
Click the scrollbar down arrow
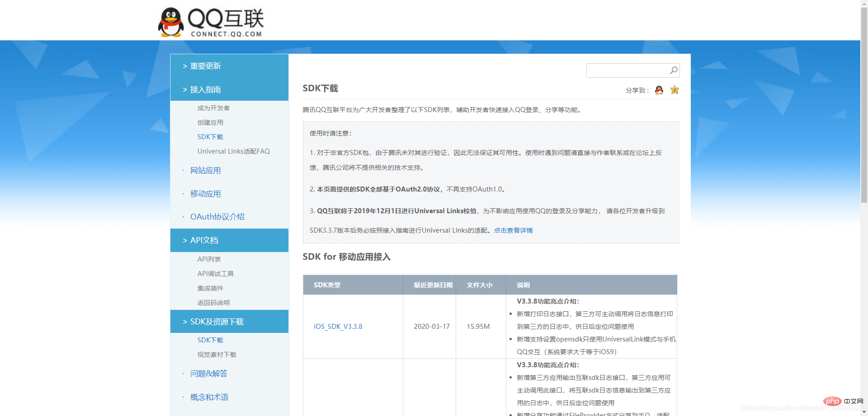tap(863, 411)
